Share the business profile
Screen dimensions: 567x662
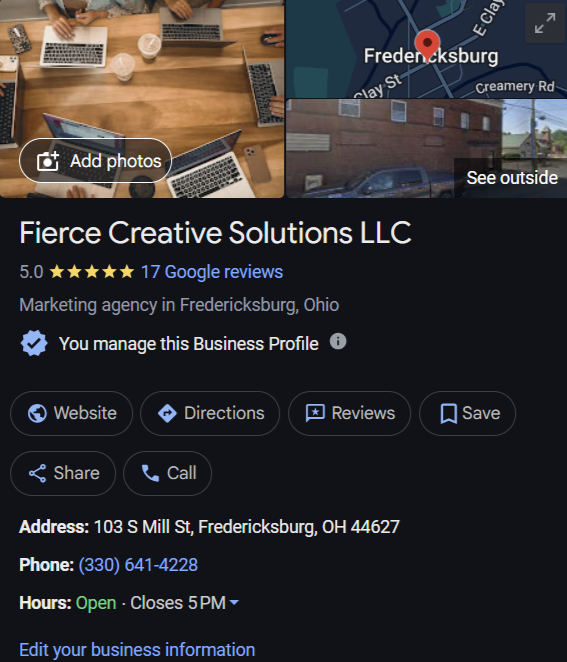click(63, 473)
